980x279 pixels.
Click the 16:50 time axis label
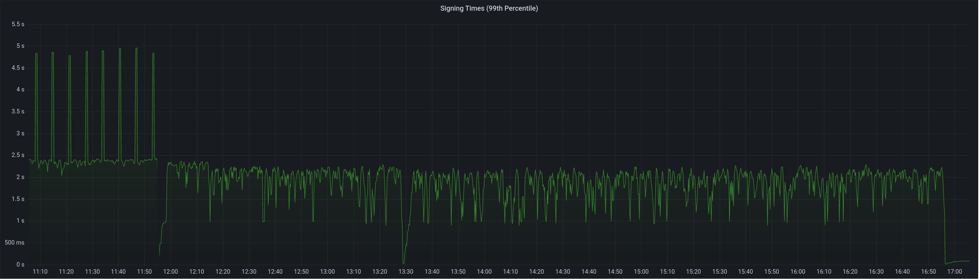click(x=928, y=272)
